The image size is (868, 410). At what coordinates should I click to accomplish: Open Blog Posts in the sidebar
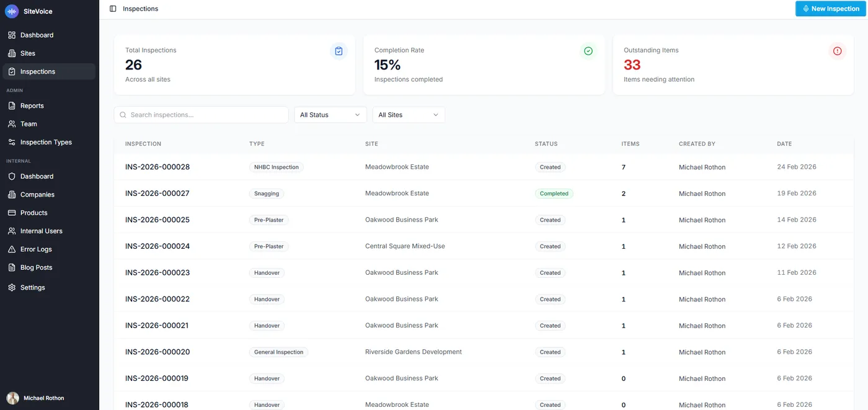[x=49, y=267]
